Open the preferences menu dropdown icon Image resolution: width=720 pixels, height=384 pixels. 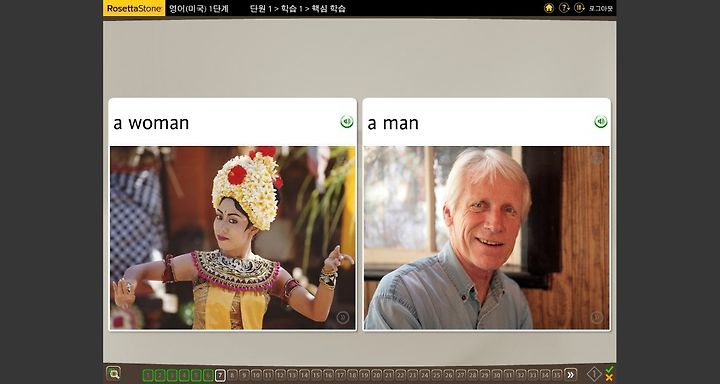click(579, 7)
